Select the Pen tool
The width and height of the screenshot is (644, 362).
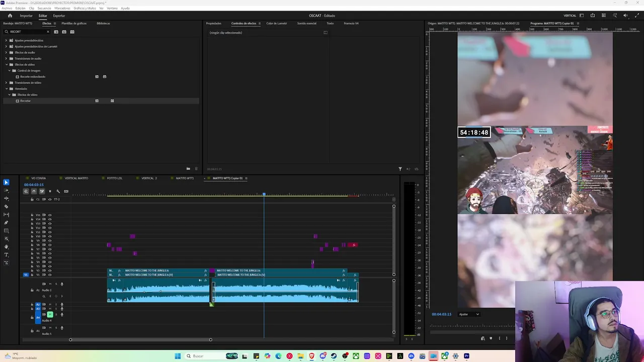coord(6,223)
